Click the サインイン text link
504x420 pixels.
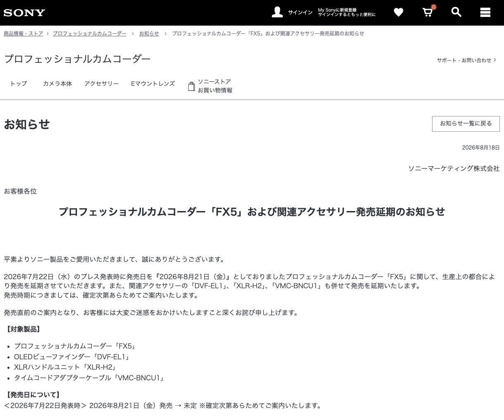tap(300, 13)
